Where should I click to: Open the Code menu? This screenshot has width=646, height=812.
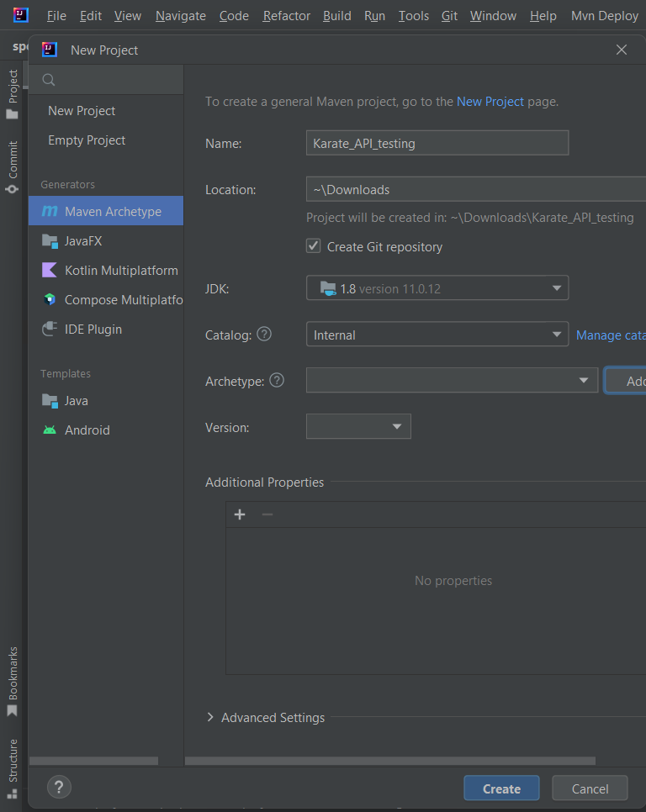pyautogui.click(x=234, y=16)
